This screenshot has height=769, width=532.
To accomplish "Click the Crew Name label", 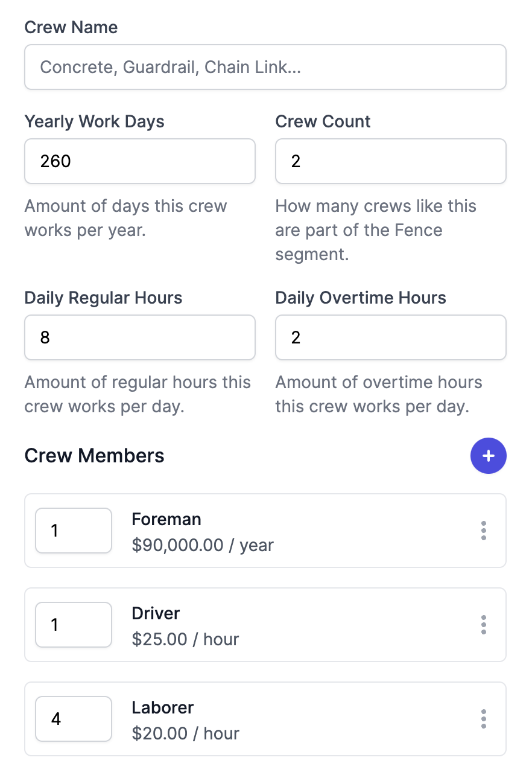I will pyautogui.click(x=71, y=27).
